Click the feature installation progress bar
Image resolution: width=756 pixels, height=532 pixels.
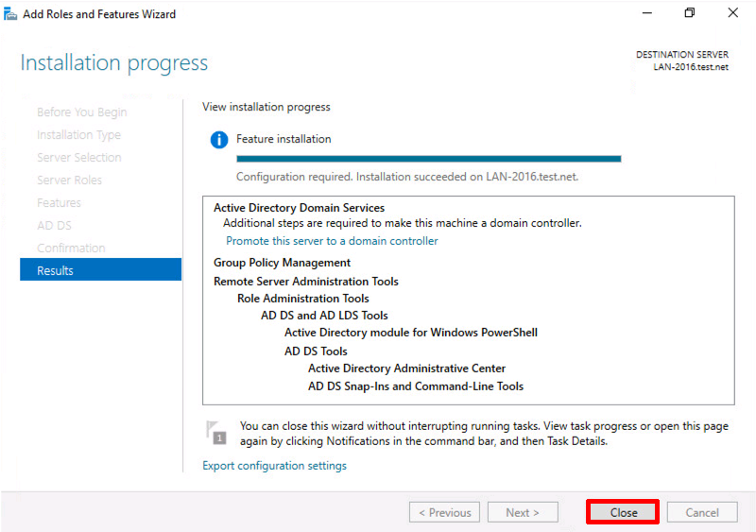tap(429, 159)
